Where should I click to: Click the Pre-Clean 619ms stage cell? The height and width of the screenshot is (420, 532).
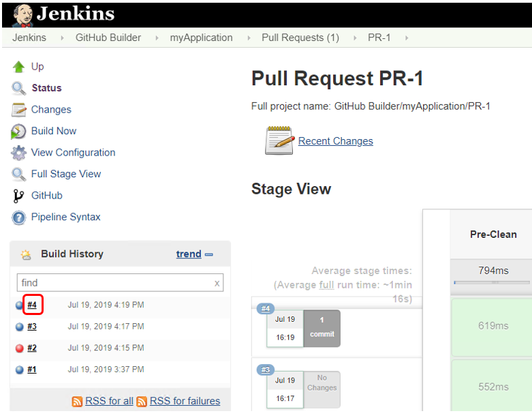pos(493,326)
